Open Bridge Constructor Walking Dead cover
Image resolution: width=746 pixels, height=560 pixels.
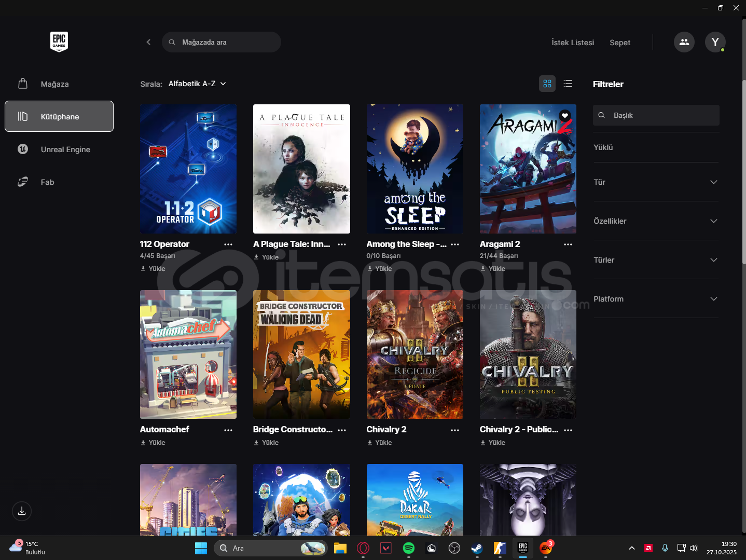tap(301, 354)
